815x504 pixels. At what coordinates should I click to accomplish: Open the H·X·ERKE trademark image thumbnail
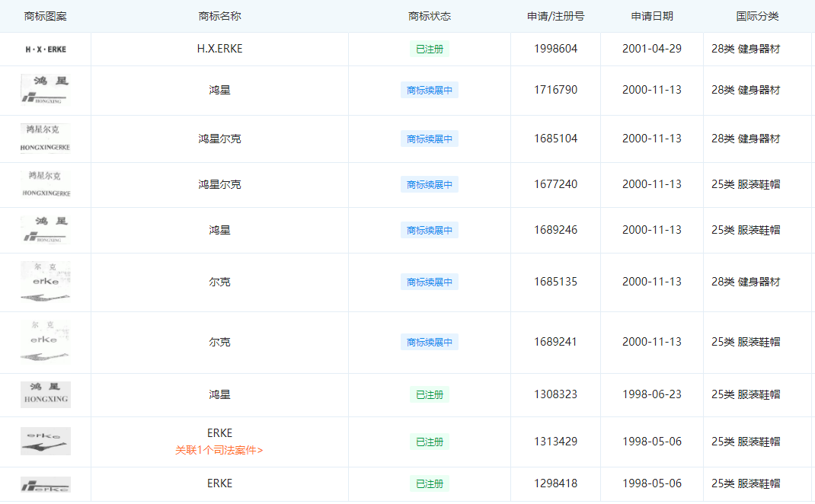46,49
